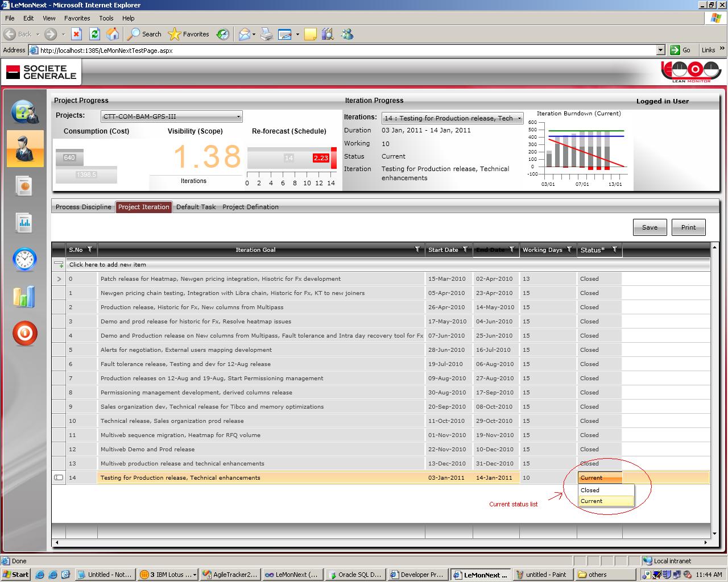Expand the Iterations dropdown list

click(453, 118)
